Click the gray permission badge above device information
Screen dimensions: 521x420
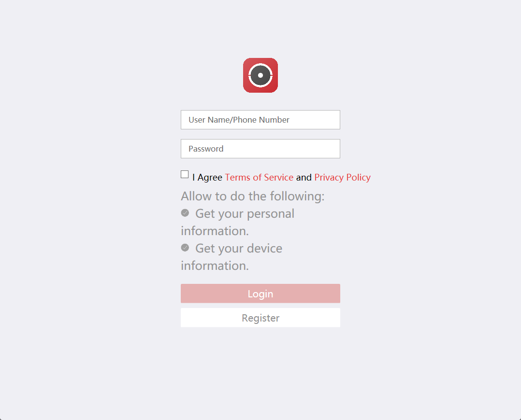click(x=185, y=247)
